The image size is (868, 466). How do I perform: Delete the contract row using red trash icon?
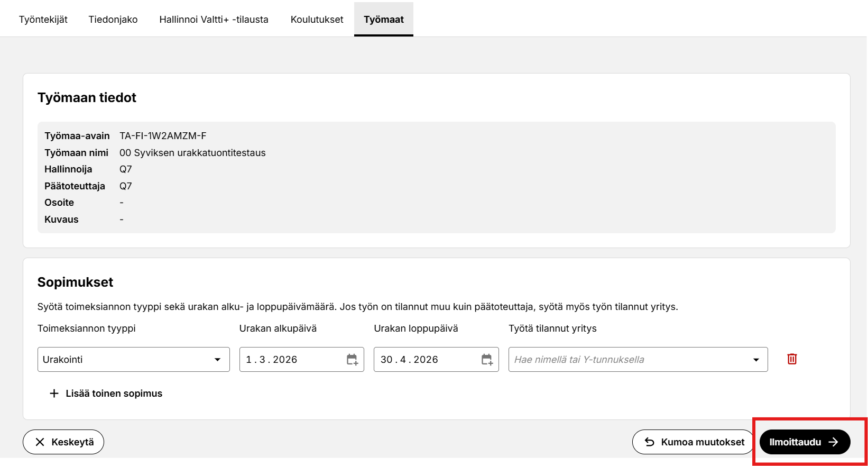(x=792, y=359)
